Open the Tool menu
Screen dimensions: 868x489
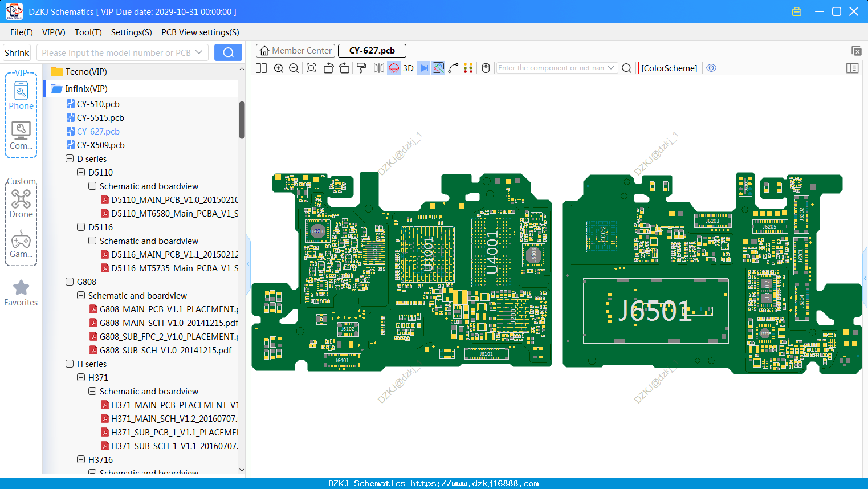[88, 32]
